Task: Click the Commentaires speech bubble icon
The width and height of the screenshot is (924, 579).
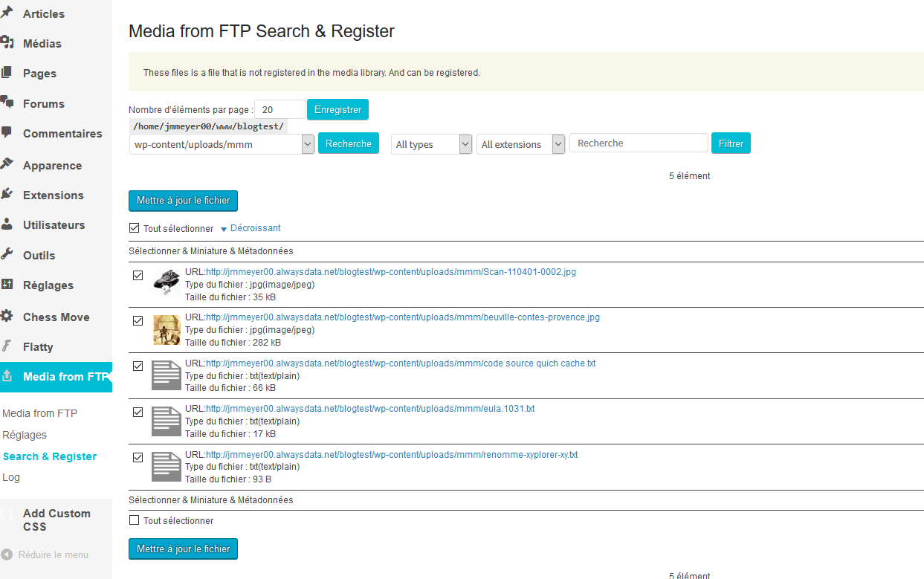Action: (x=7, y=133)
